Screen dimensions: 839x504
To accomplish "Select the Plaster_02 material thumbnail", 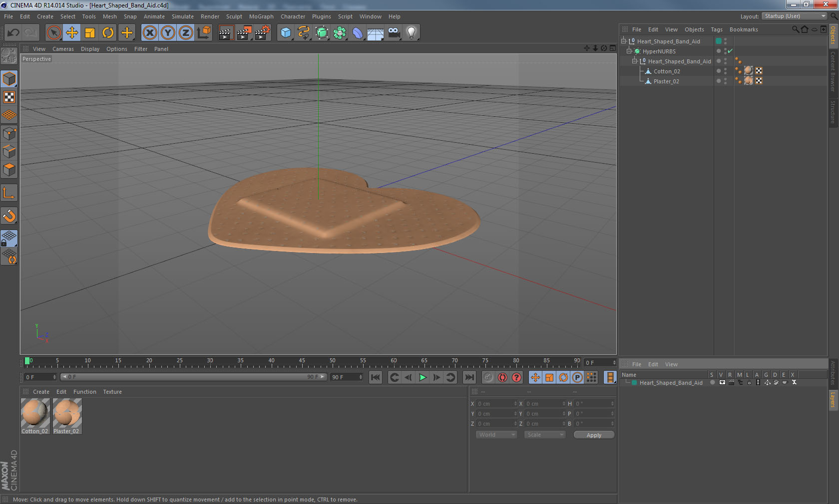I will [67, 416].
